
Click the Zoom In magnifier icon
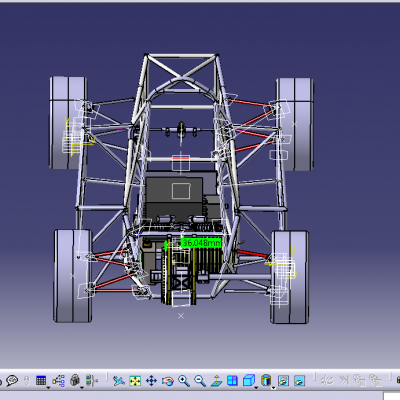coord(184,380)
